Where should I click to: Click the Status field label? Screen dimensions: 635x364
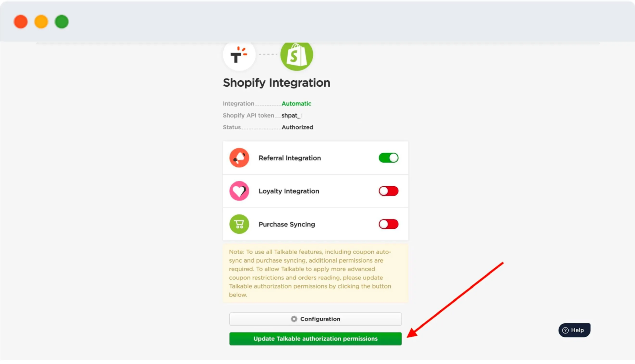[x=232, y=127]
